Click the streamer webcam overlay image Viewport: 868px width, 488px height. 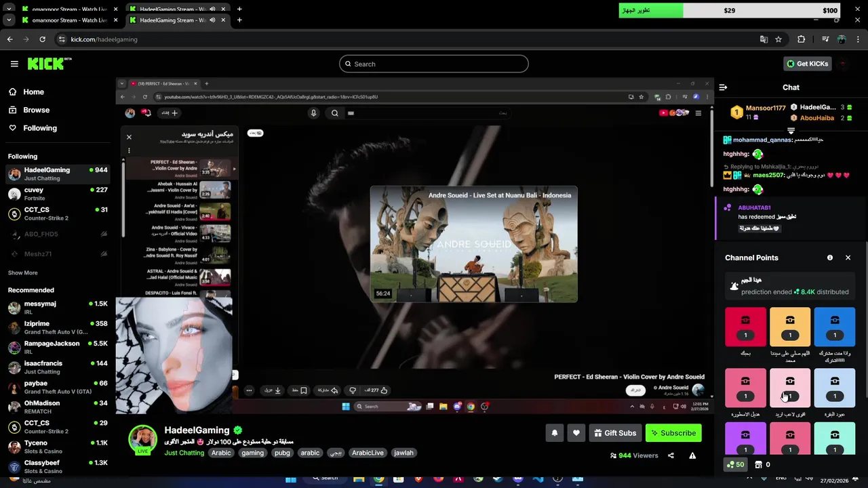pos(174,355)
